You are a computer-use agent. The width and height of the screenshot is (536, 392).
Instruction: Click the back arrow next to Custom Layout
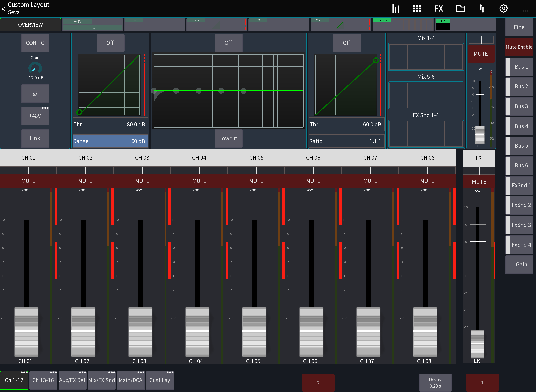click(x=4, y=9)
